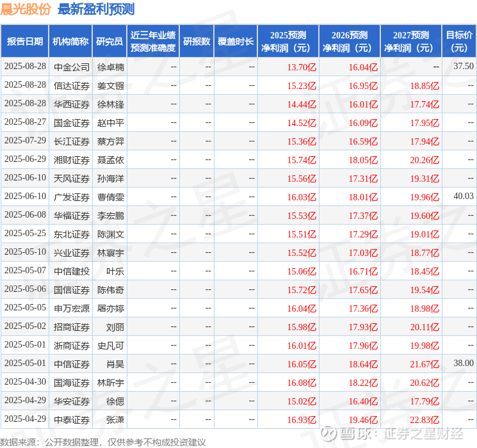Screen dimensions: 477x448
Task: Click the 申万宏源 institution cell
Action: coord(72,308)
